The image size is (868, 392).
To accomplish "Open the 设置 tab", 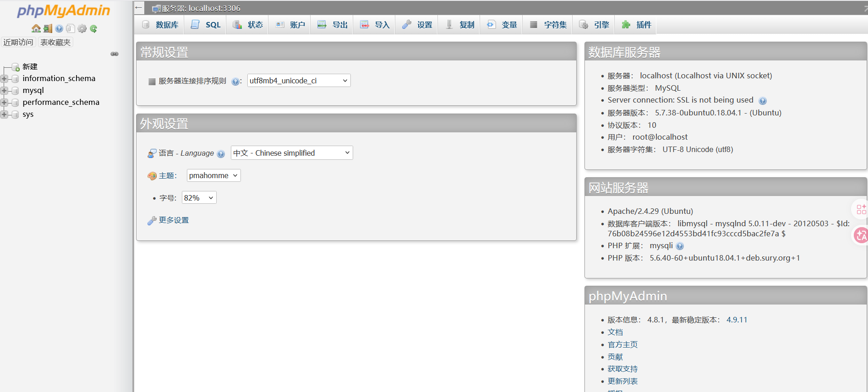I will (x=417, y=25).
